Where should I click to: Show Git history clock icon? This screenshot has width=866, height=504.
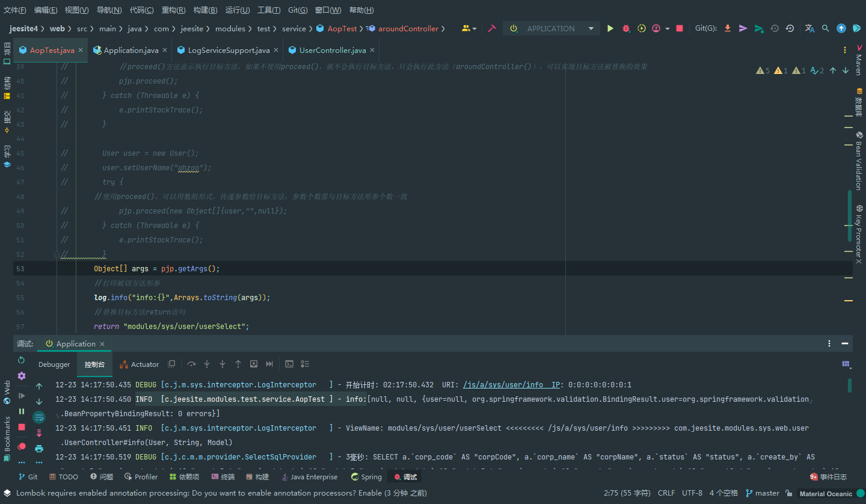pos(775,28)
